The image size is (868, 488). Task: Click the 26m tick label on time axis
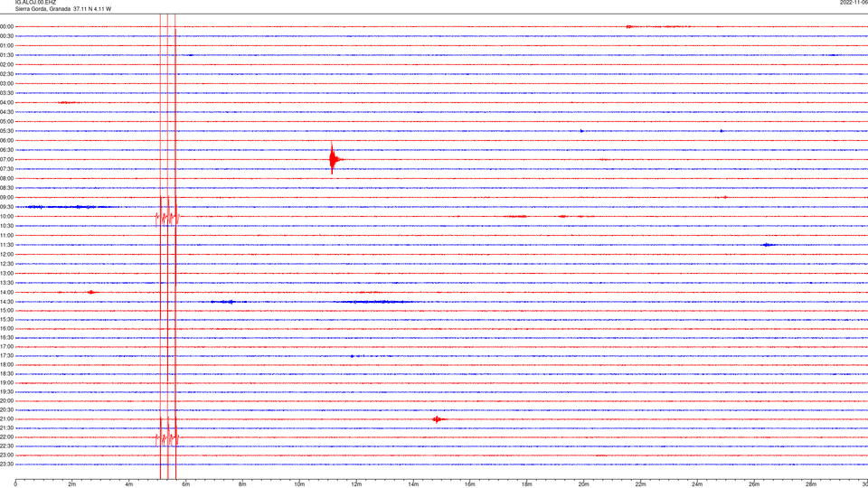point(754,484)
